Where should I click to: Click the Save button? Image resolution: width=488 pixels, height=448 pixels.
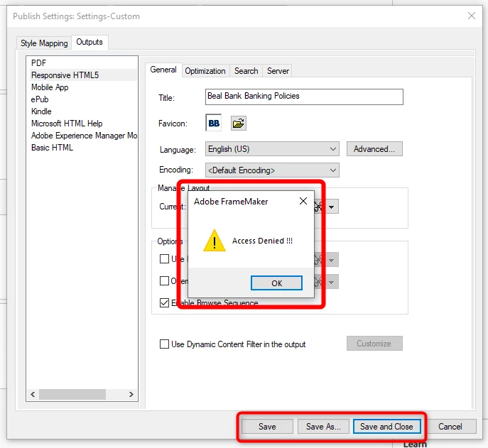(267, 427)
